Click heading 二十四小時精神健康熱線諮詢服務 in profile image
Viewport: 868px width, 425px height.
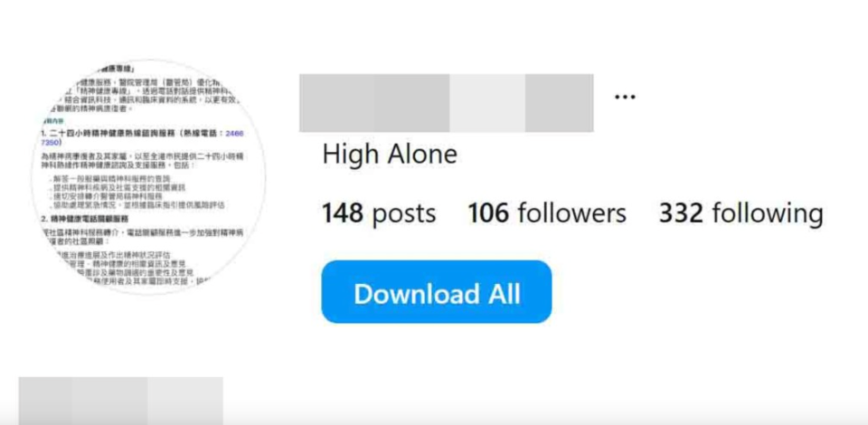113,134
